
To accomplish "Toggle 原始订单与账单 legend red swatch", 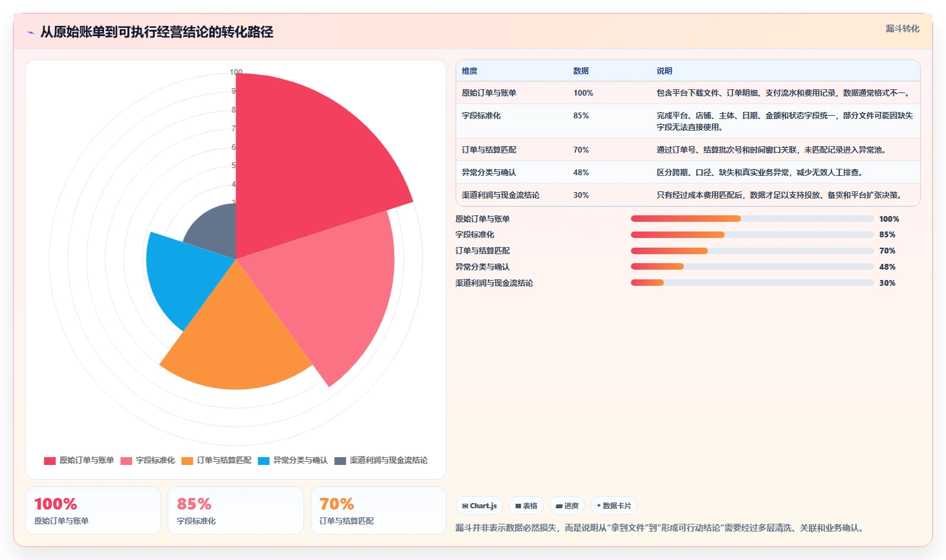I will tap(50, 460).
